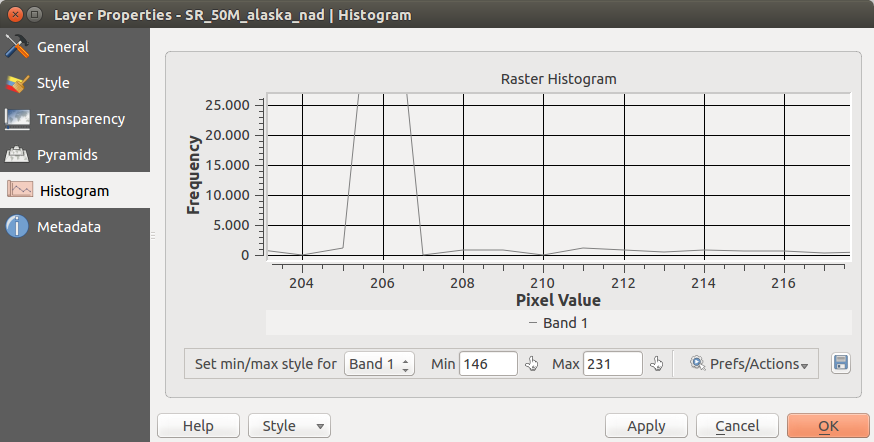Click the save histogram floppy disk icon
The image size is (874, 442).
pyautogui.click(x=840, y=363)
